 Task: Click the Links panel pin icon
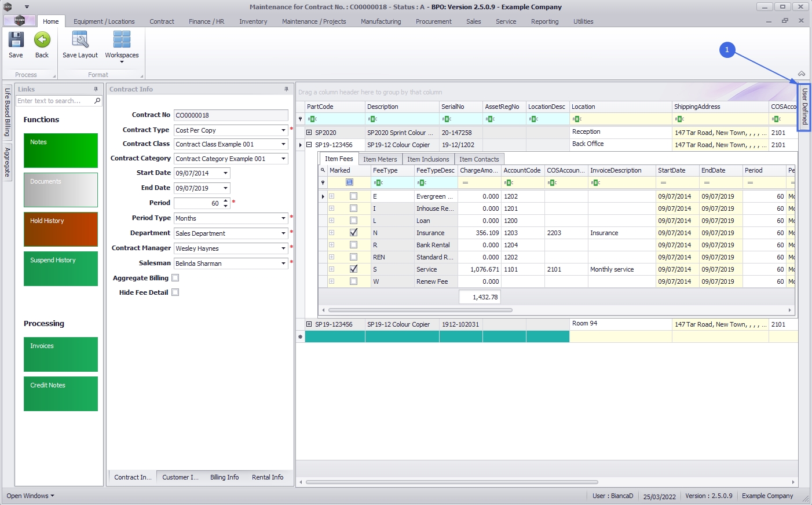click(96, 89)
